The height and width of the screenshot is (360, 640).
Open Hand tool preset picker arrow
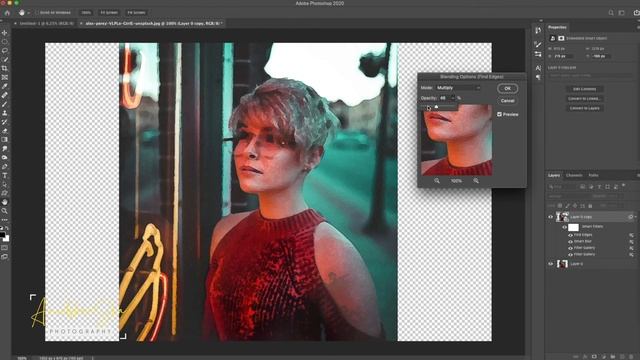pos(28,13)
